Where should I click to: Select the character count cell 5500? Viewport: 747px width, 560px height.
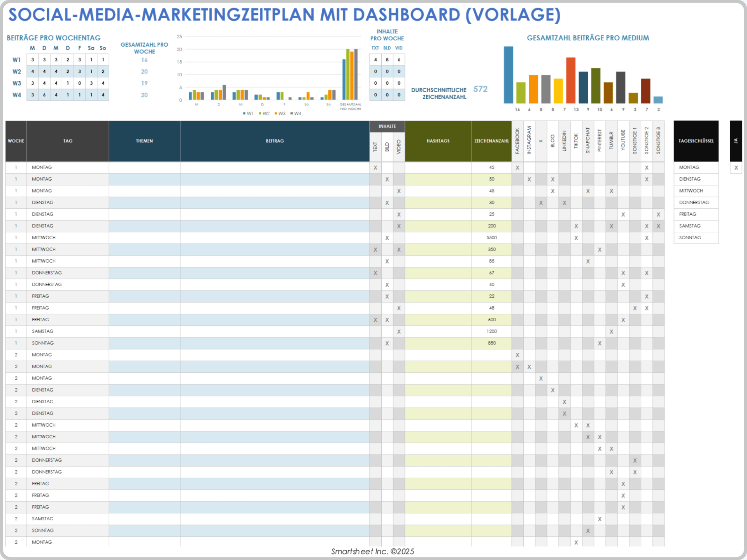click(x=491, y=238)
